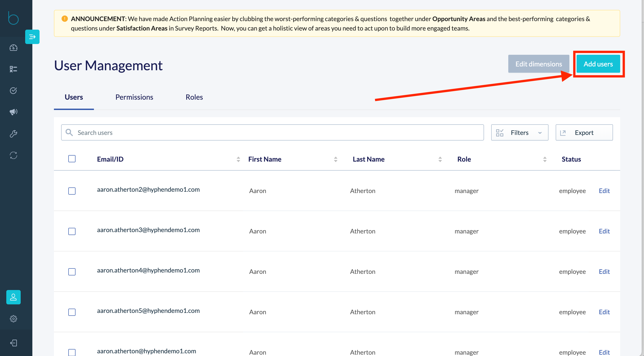Select checkbox for aaron.atherton3@hyphendemo1.com

tap(72, 231)
